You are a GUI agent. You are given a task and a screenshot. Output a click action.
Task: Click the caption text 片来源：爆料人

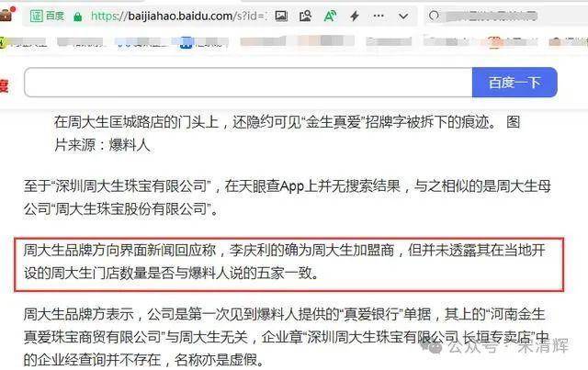coord(102,145)
